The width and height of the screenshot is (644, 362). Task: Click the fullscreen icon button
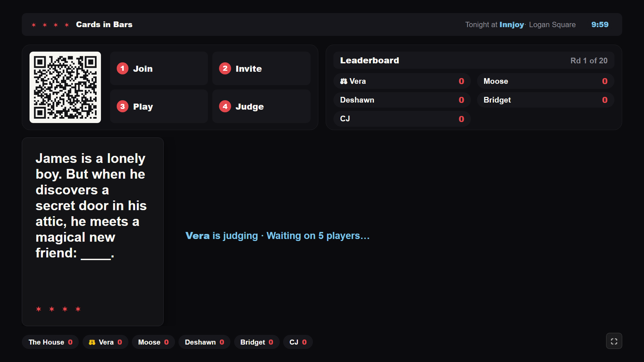[614, 341]
